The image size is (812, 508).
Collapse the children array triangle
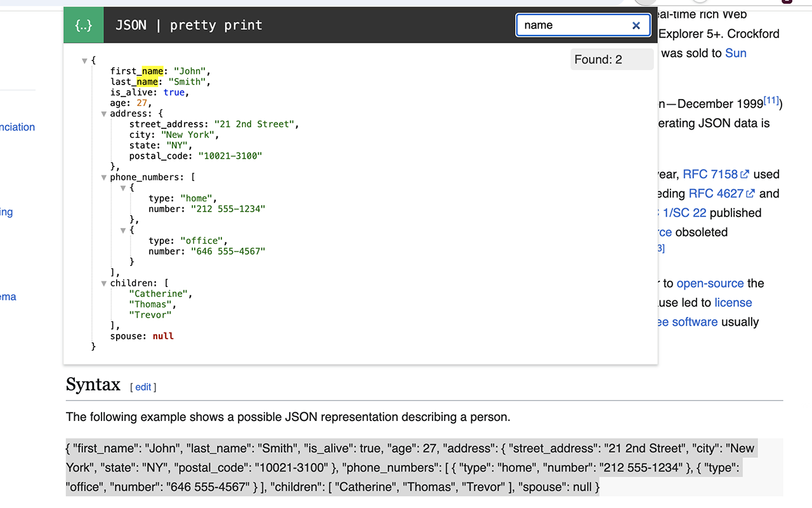tap(104, 283)
